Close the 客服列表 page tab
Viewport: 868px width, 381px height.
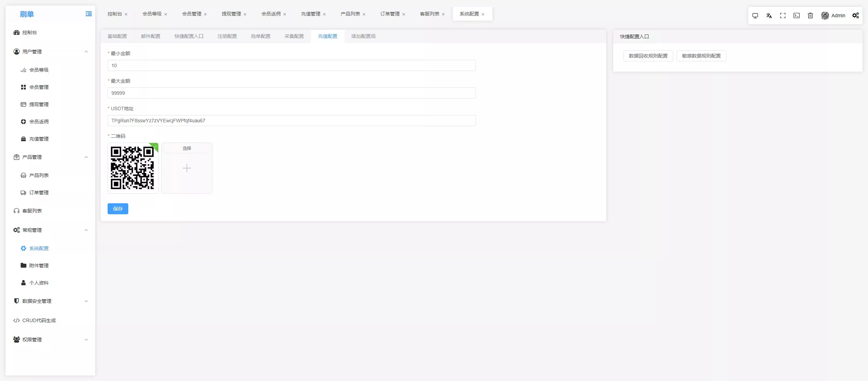point(443,14)
